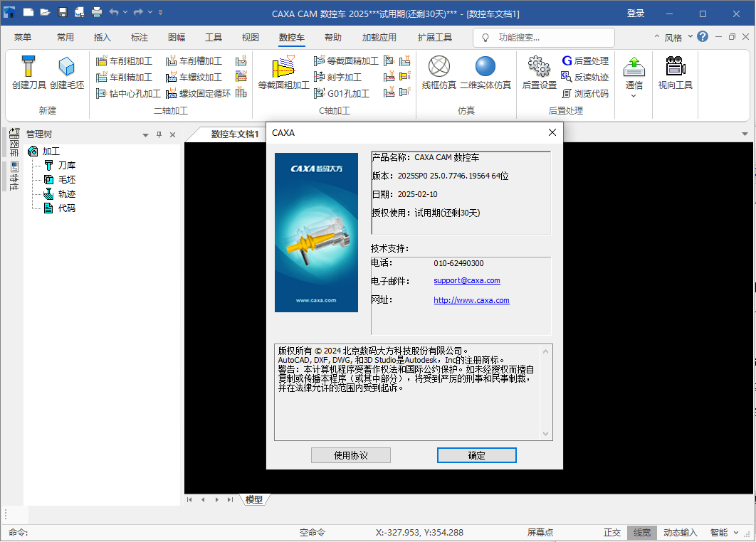Click the open folder icon in title bar

coord(46,13)
